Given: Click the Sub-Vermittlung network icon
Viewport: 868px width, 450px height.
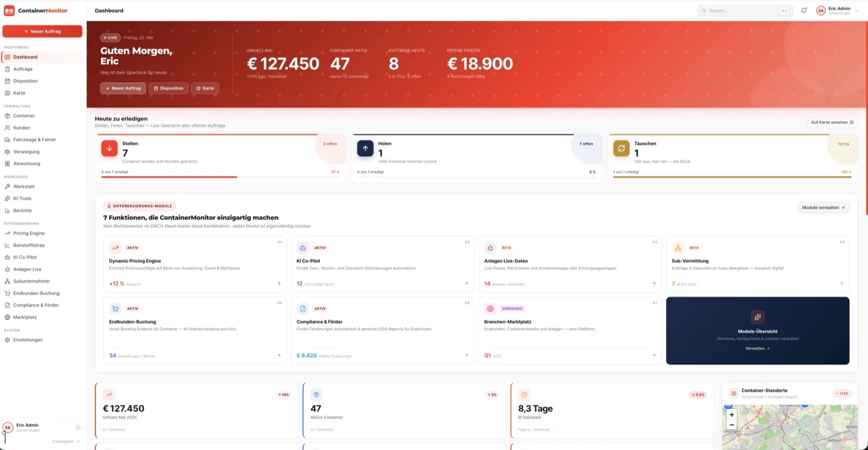Looking at the screenshot, I should point(678,248).
